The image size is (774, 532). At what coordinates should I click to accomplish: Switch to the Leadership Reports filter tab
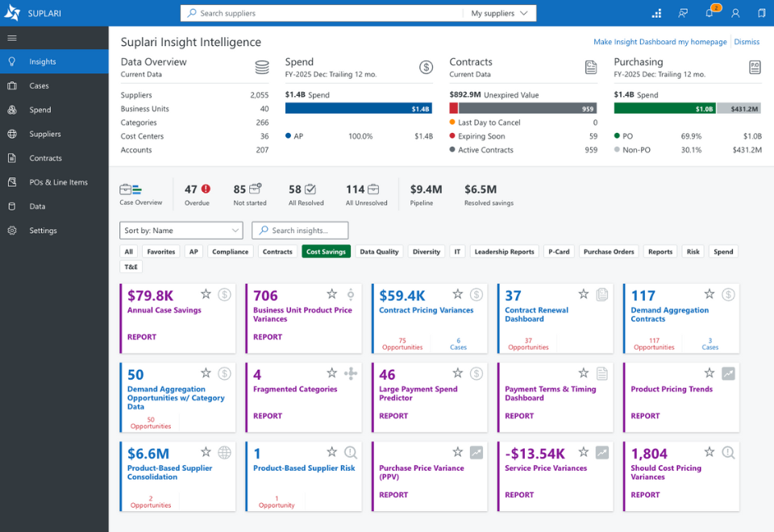click(504, 251)
